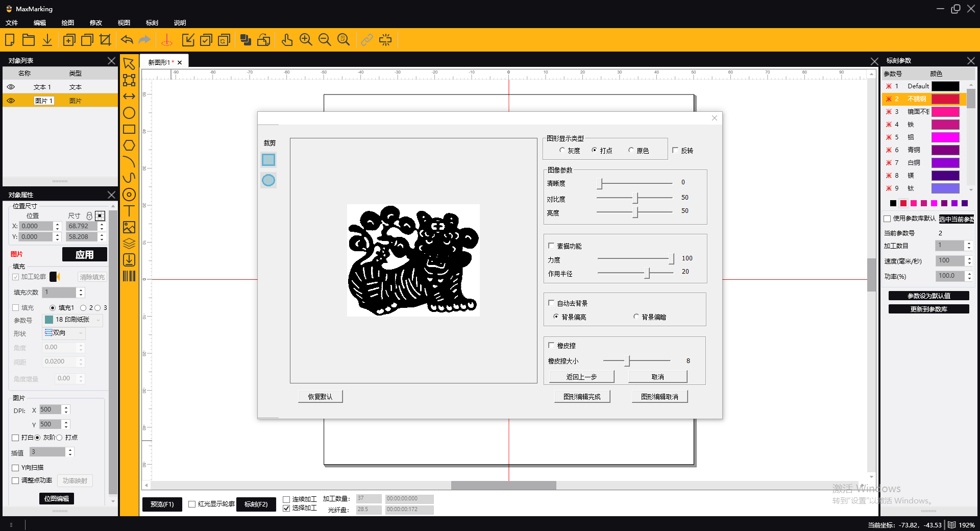Click the crop icon in the toolbar
The height and width of the screenshot is (531, 980).
tap(105, 40)
